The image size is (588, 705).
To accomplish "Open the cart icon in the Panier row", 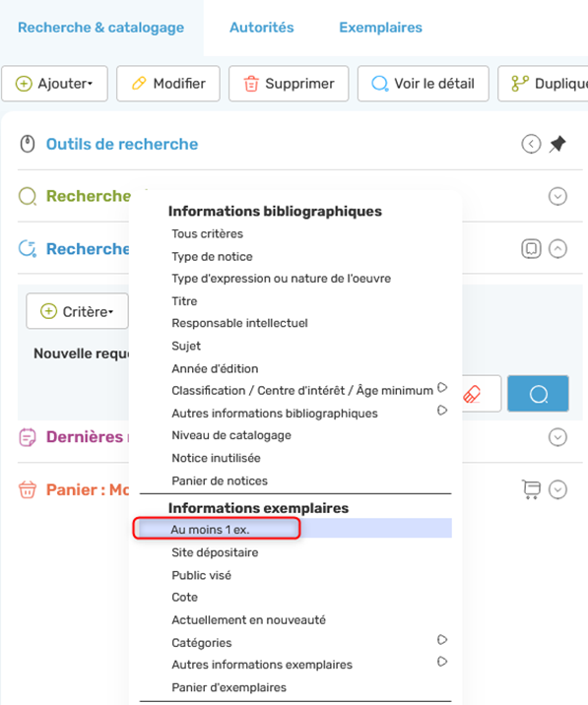I will (531, 489).
